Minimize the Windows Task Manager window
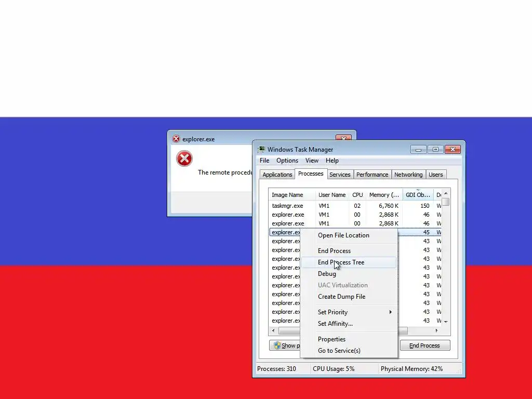 tap(418, 149)
